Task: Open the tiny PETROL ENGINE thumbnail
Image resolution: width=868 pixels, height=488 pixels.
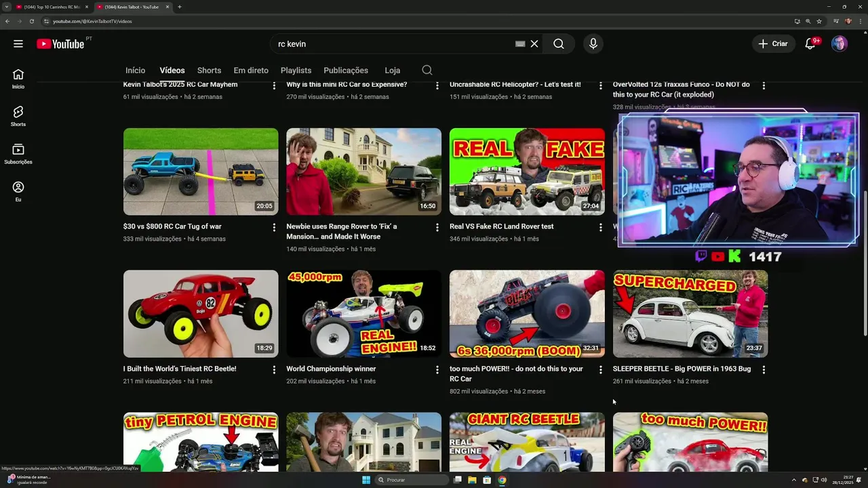Action: click(x=201, y=442)
